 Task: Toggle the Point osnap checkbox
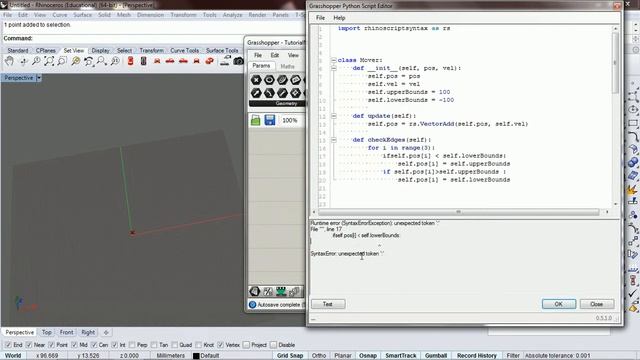pos(51,345)
